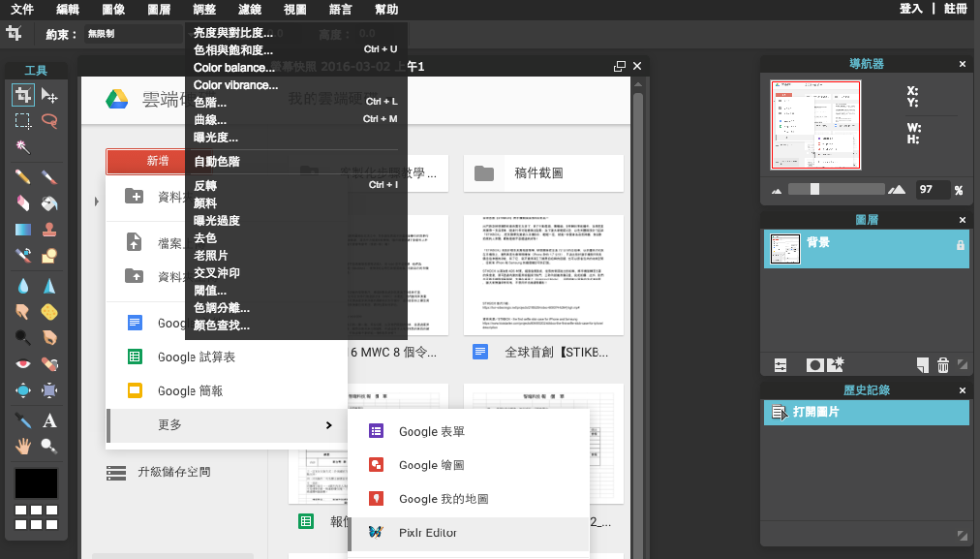The image size is (980, 559).
Task: Select the Zoom magnifier tool
Action: pos(49,446)
